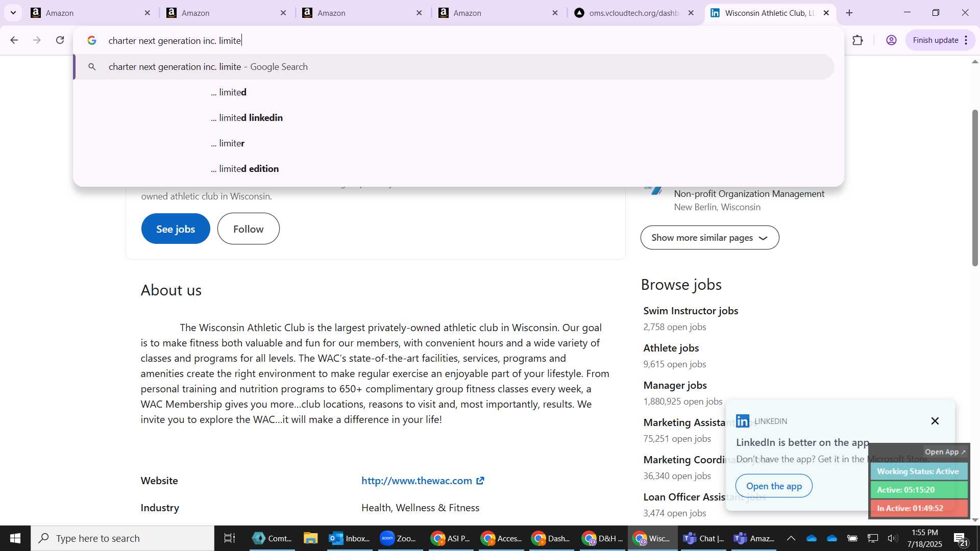Open a new browser tab
This screenshot has width=980, height=551.
[x=849, y=13]
